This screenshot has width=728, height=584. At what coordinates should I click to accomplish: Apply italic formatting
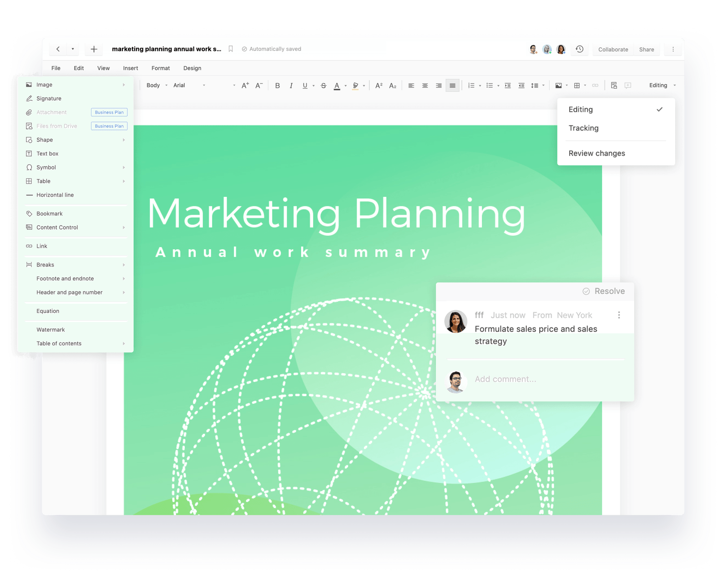click(x=291, y=86)
